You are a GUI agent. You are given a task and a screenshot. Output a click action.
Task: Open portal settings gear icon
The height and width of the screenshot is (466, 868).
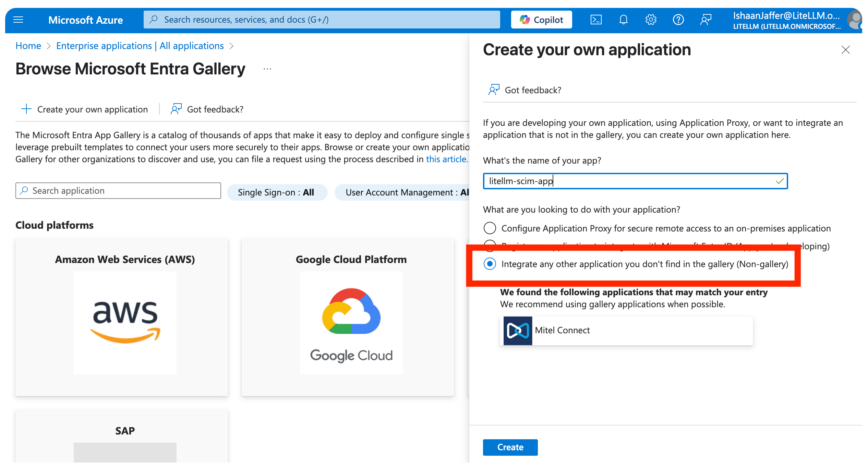click(651, 20)
